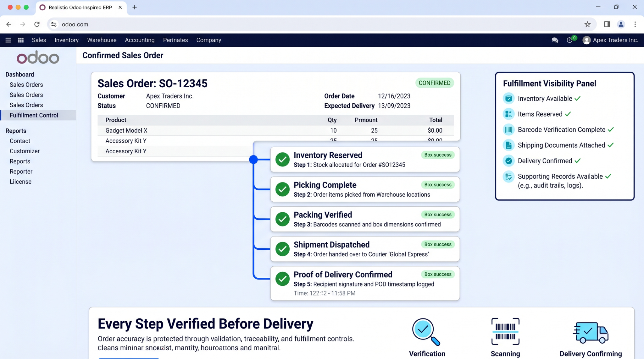The width and height of the screenshot is (644, 359).
Task: Open the Pernates menu
Action: tap(175, 40)
